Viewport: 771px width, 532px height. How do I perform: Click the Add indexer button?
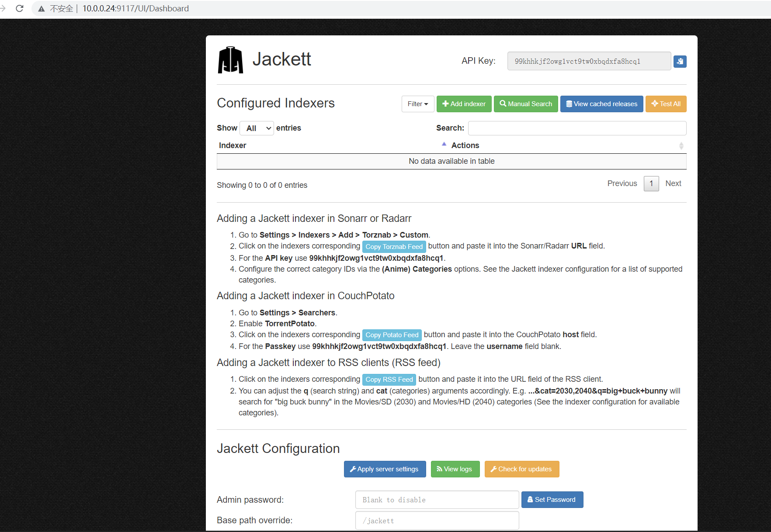coord(464,104)
